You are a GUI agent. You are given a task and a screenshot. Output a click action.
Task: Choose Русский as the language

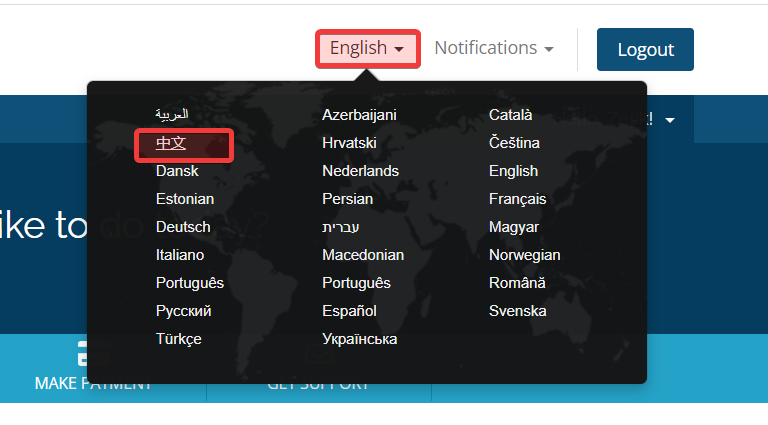(183, 311)
